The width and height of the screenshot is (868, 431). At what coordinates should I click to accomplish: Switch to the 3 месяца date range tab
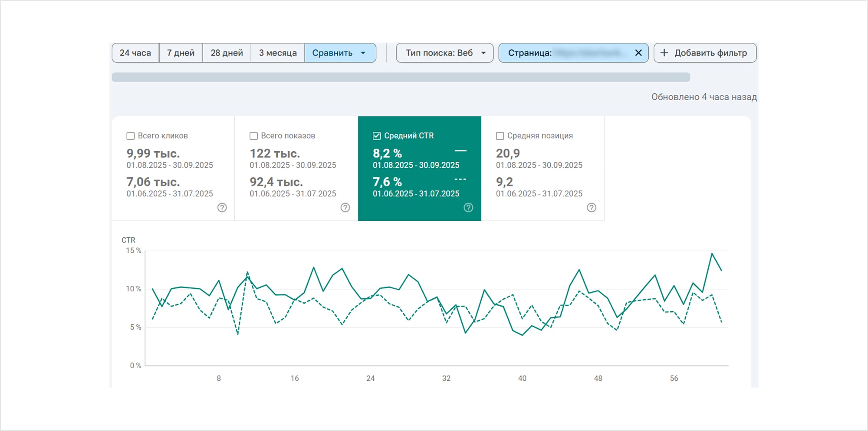278,53
